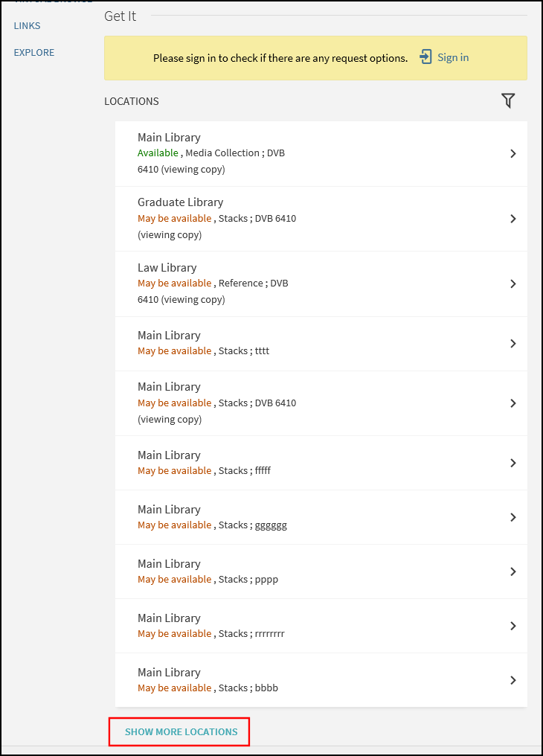The height and width of the screenshot is (756, 543).
Task: Expand the Stacks bbbb location chevron
Action: (513, 680)
